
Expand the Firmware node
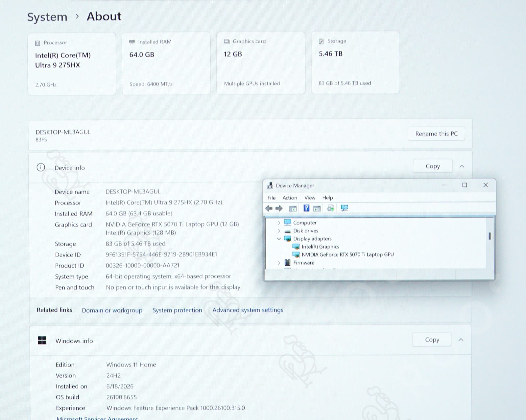click(279, 263)
